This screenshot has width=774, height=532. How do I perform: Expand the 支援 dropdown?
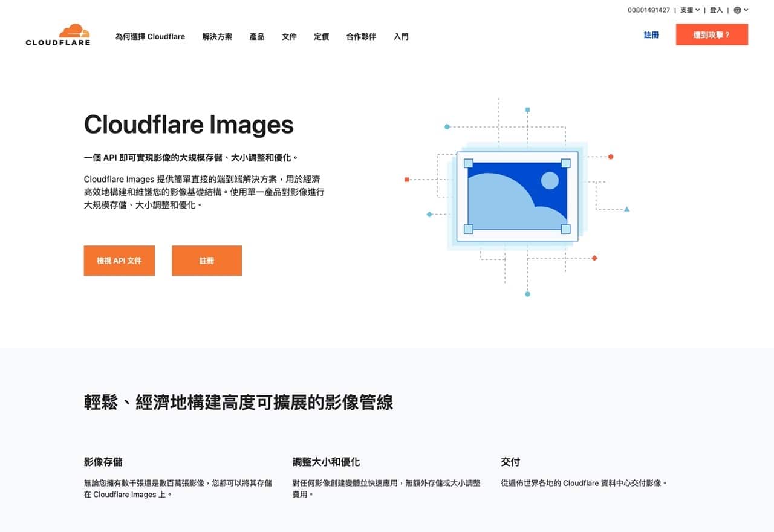690,10
